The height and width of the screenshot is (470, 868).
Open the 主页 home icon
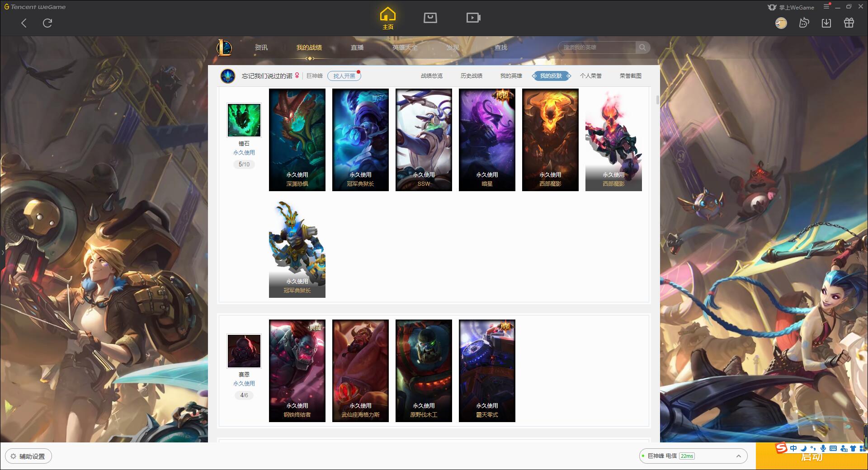point(387,19)
